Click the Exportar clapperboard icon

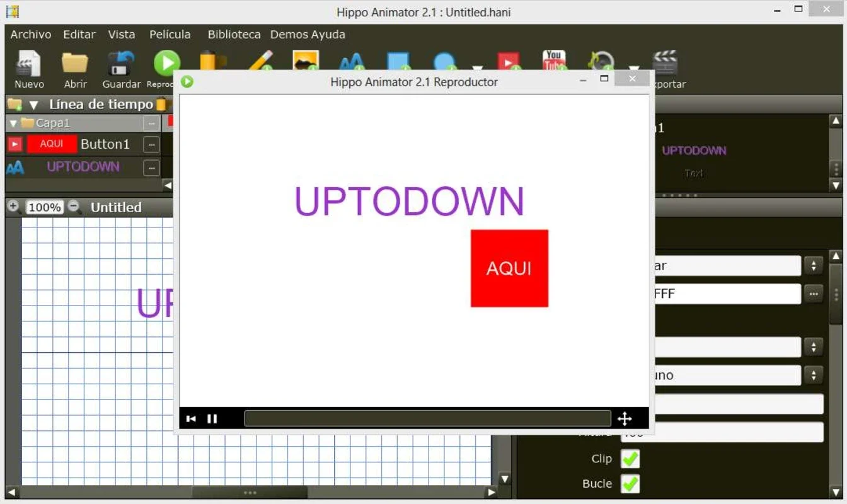coord(665,63)
